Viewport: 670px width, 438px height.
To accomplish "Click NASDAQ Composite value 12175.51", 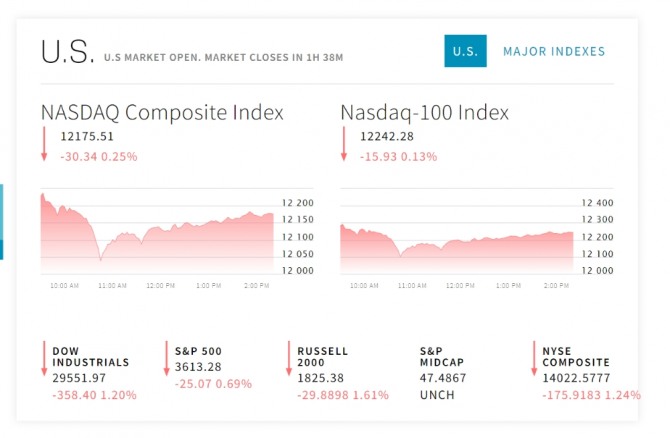I will tap(87, 137).
